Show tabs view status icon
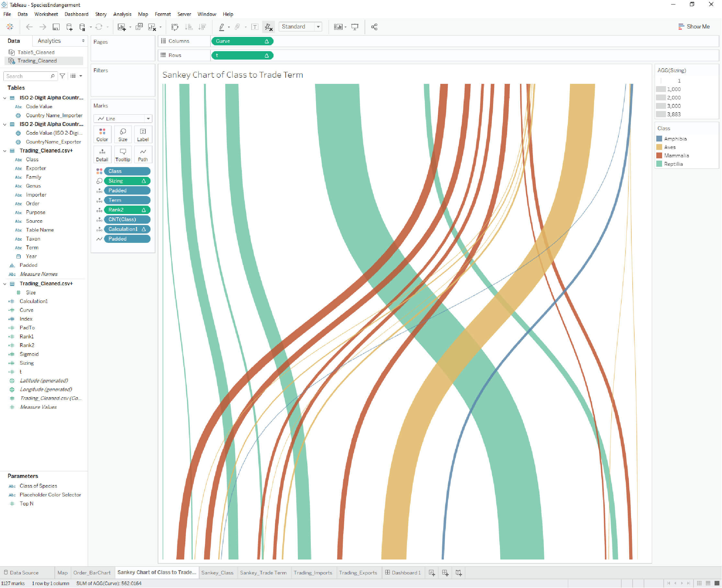Screen dimensions: 722x588 717,583
